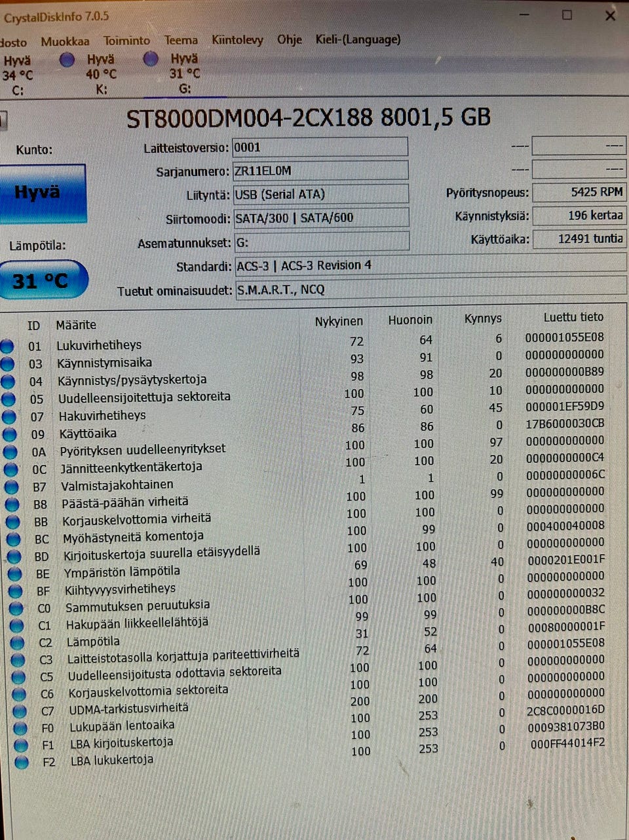Click status dot of UDMA-tarkistusvirheitä row
Viewport: 629px width, 840px height.
(x=20, y=711)
